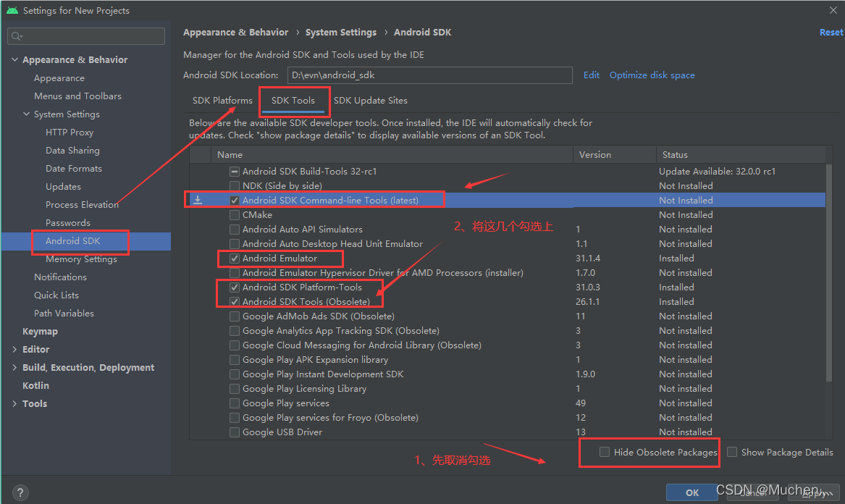Open Menus and Toolbars settings
This screenshot has width=845, height=504.
[77, 96]
